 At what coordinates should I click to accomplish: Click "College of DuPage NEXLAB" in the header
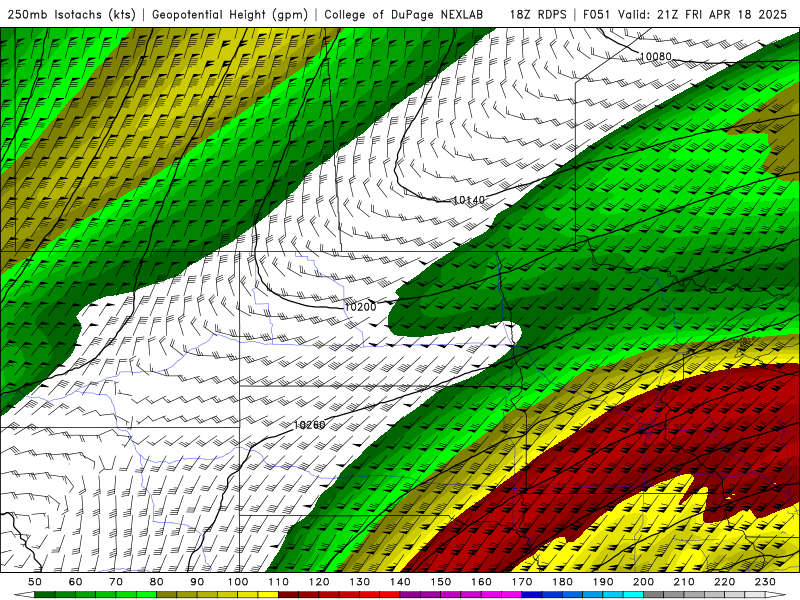[404, 15]
